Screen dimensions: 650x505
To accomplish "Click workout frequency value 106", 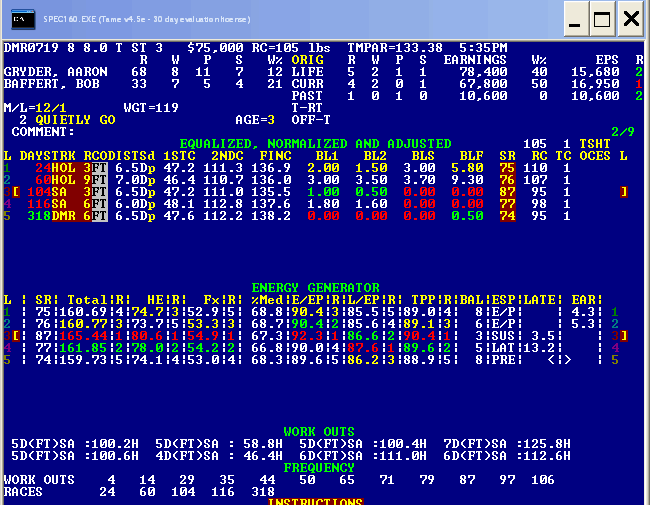I will click(543, 480).
